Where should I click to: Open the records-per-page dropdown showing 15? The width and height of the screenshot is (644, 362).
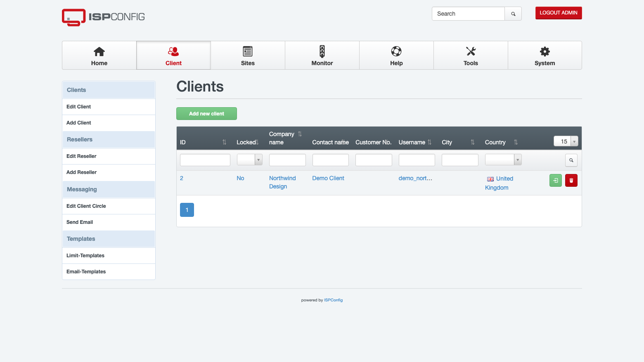(566, 141)
